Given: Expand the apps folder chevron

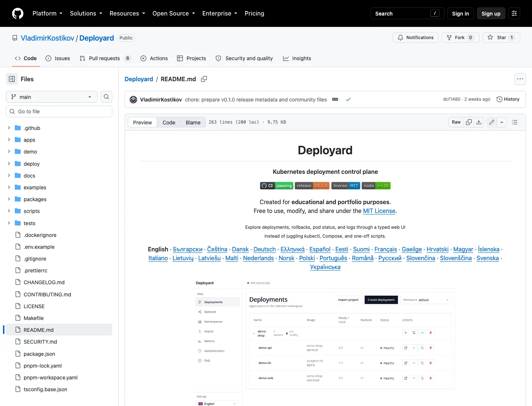Looking at the screenshot, I should [9, 140].
